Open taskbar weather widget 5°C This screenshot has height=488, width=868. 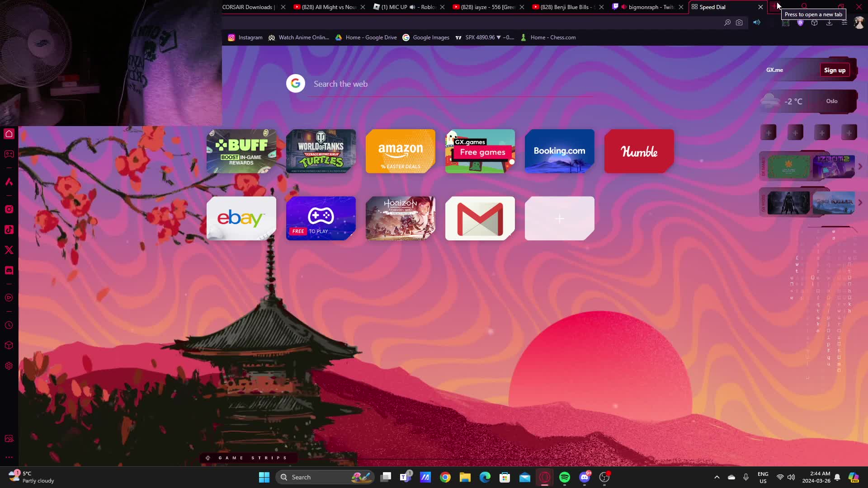click(x=32, y=477)
